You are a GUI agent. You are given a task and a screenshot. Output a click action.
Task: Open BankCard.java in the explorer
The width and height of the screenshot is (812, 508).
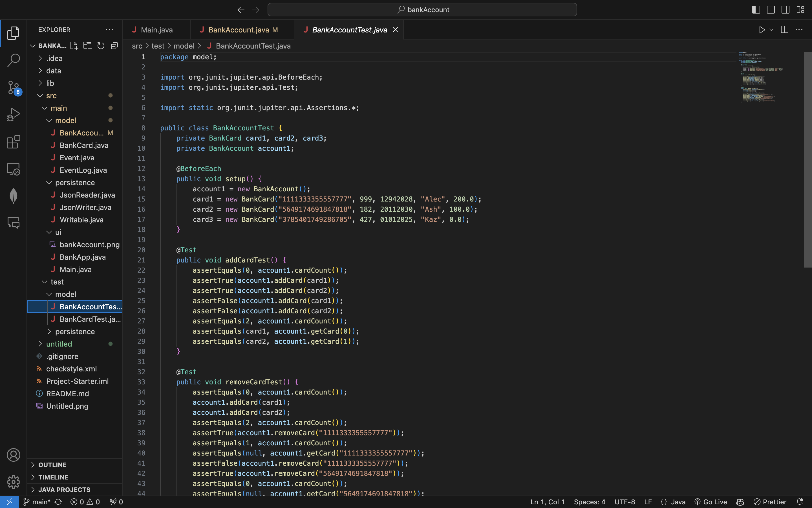pyautogui.click(x=74, y=145)
